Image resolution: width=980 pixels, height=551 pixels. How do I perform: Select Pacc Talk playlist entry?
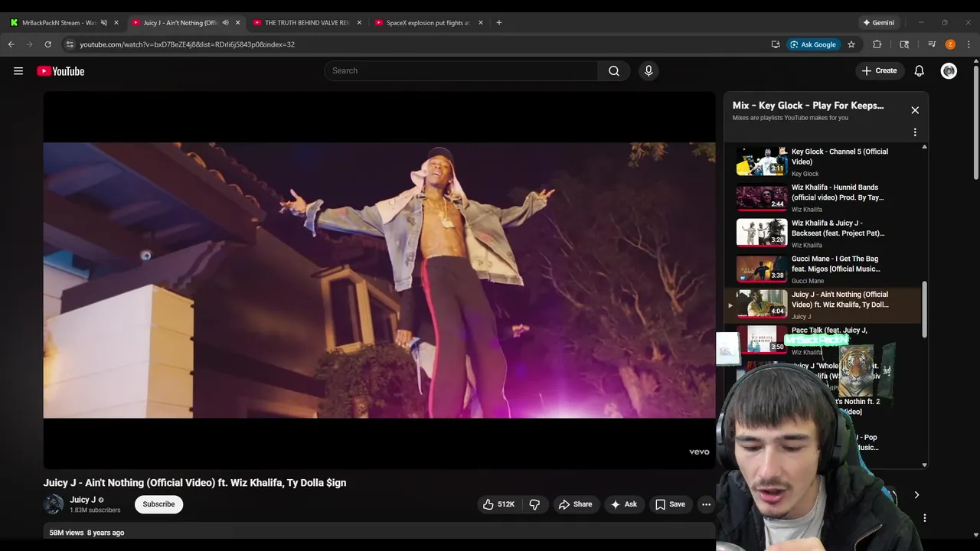(x=823, y=340)
